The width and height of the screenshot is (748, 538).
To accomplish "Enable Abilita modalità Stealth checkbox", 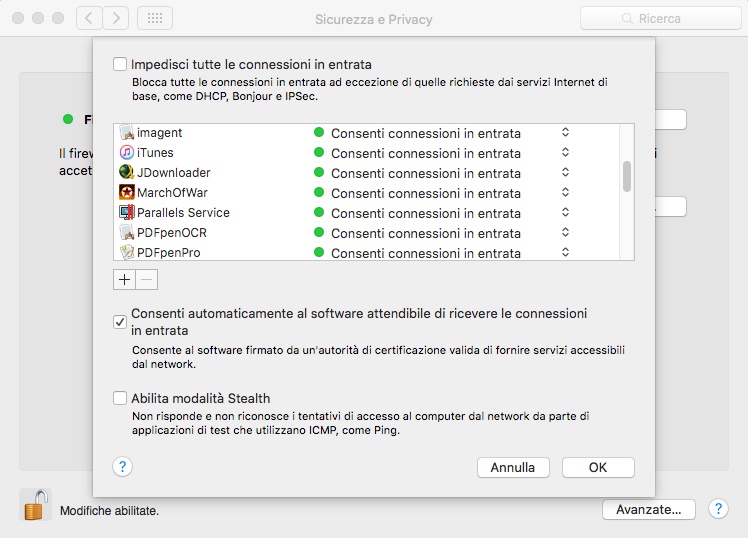I will [120, 398].
